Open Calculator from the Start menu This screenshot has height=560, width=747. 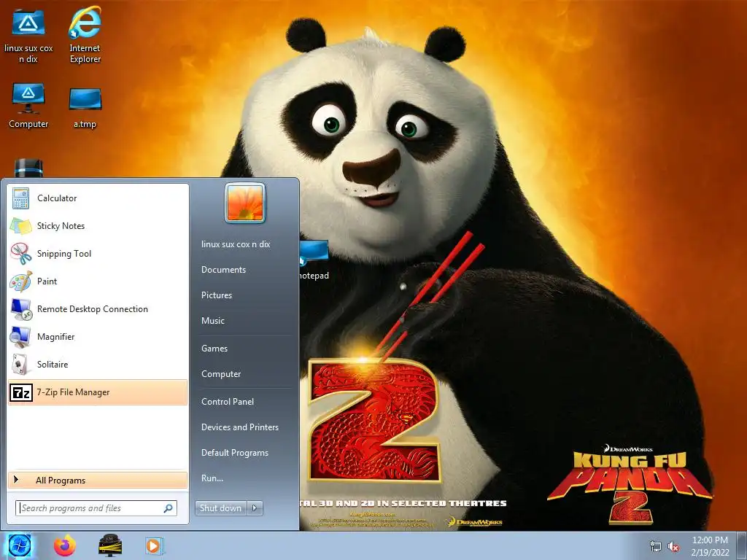coord(98,198)
